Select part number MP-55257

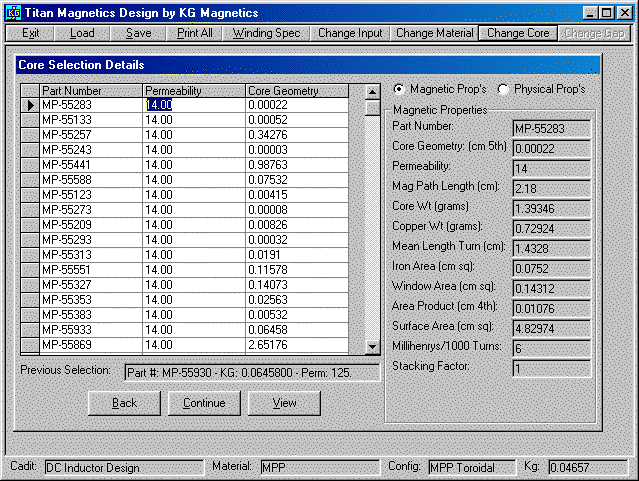pyautogui.click(x=91, y=135)
